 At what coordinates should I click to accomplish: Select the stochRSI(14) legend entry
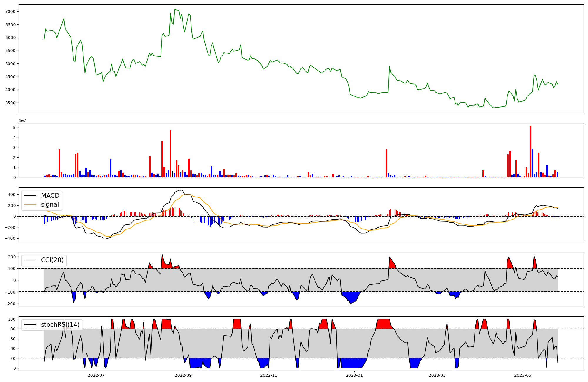pyautogui.click(x=60, y=325)
